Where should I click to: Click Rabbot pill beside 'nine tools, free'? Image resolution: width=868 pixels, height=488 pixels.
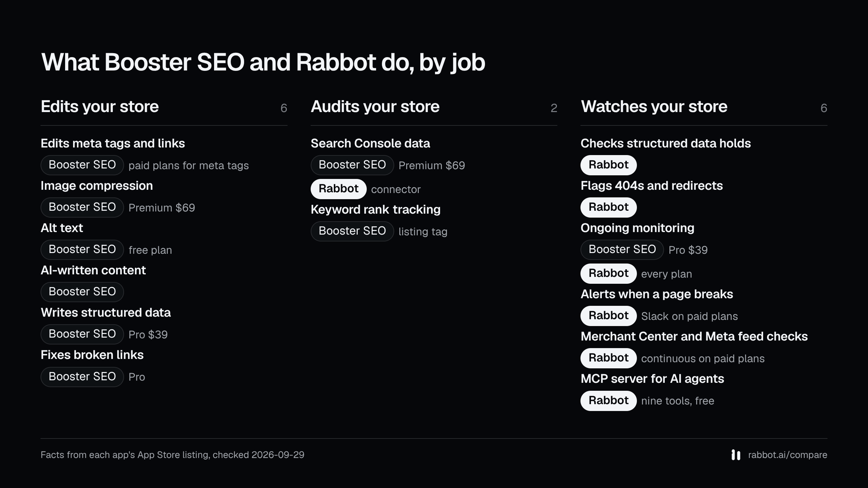pos(608,401)
